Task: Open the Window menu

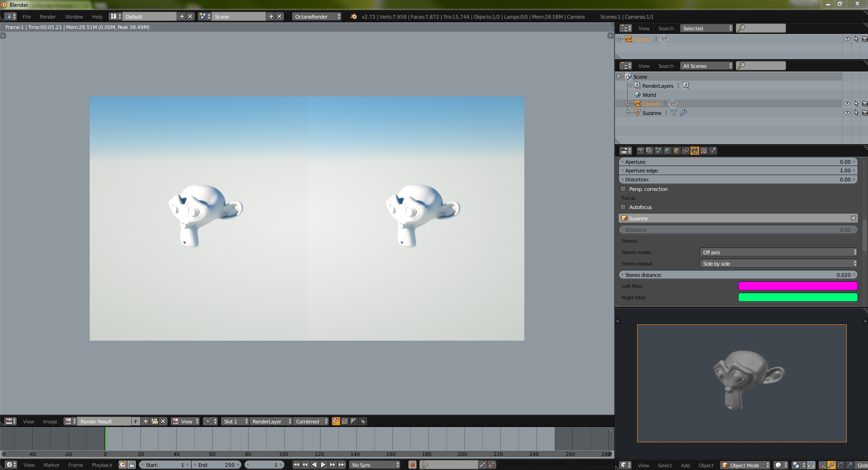Action: pos(74,17)
